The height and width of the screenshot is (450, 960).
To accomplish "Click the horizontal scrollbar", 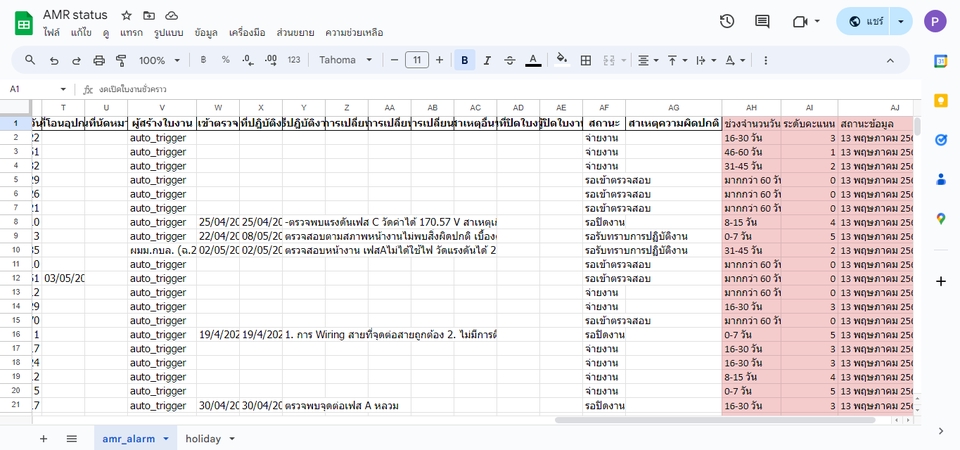I will pyautogui.click(x=715, y=420).
